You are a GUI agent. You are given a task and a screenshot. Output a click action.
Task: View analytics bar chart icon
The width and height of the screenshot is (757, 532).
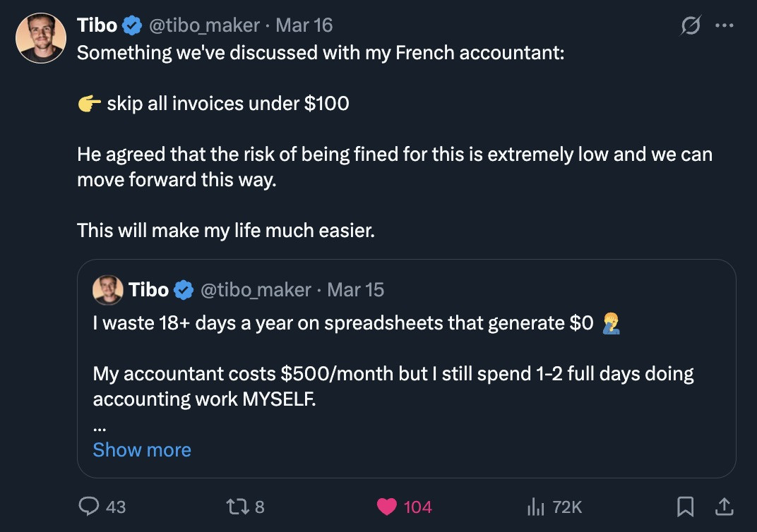coord(535,507)
